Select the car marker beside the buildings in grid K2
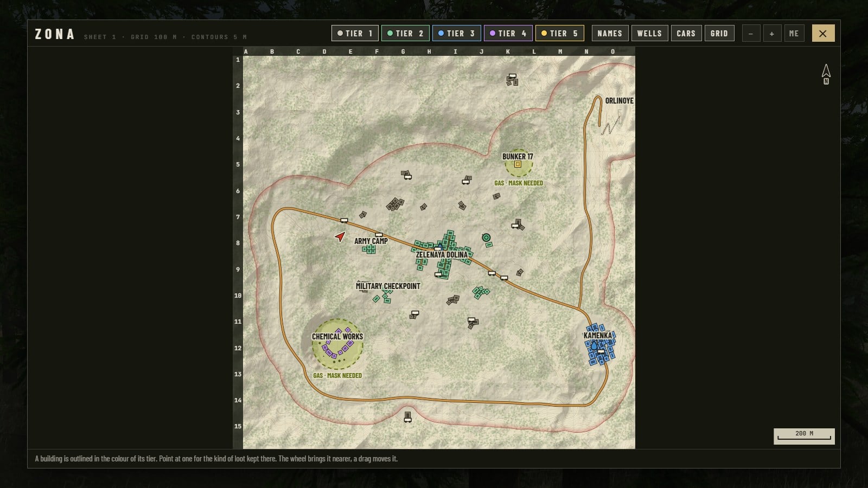The image size is (868, 488). coord(512,76)
